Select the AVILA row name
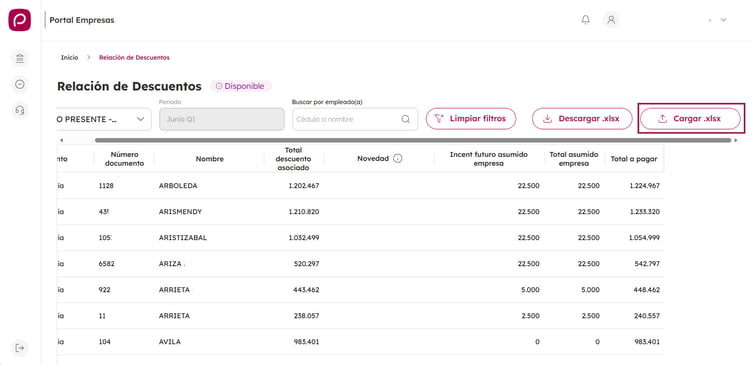The image size is (752, 365). 170,342
